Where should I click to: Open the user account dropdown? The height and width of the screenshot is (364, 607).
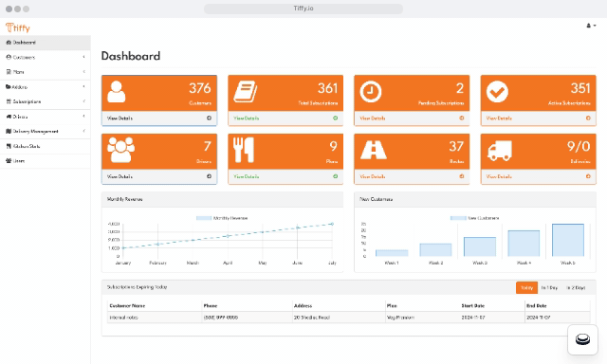pyautogui.click(x=591, y=26)
